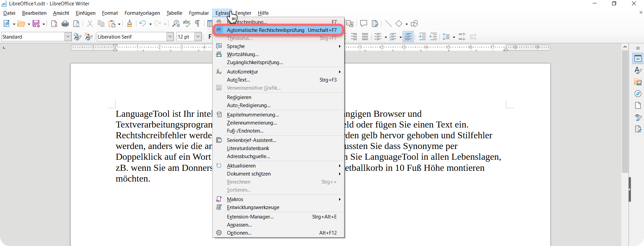Viewport: 644px width, 246px height.
Task: Open the Einfügen menu
Action: [86, 13]
